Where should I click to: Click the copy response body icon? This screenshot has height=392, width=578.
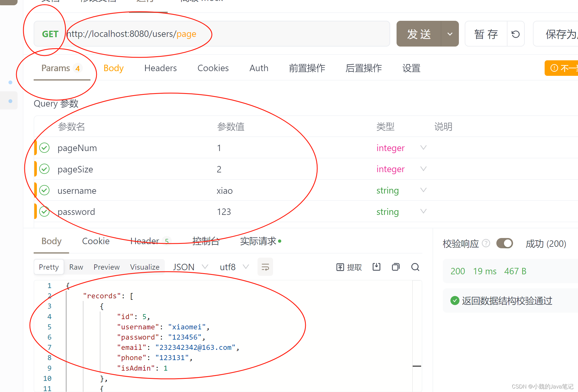(x=396, y=267)
